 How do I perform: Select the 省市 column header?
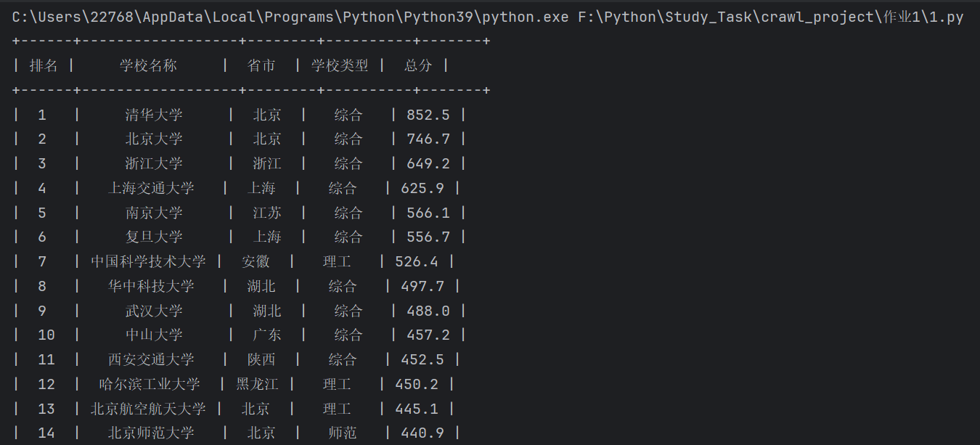pyautogui.click(x=261, y=65)
